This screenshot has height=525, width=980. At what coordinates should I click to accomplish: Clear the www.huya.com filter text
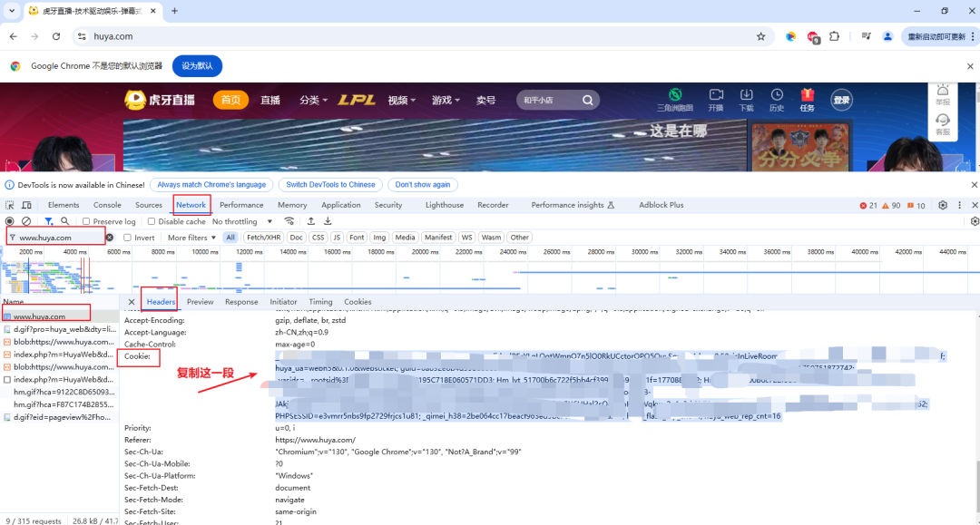tap(110, 238)
